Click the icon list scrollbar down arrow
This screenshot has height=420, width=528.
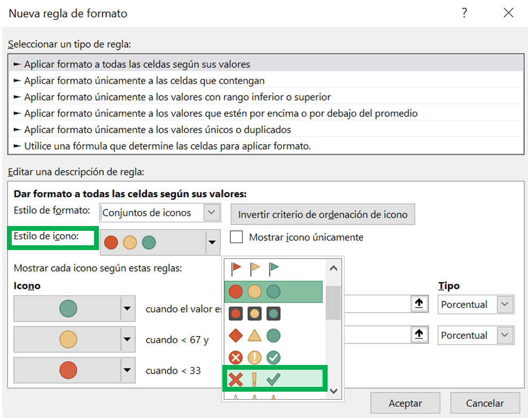tap(333, 391)
